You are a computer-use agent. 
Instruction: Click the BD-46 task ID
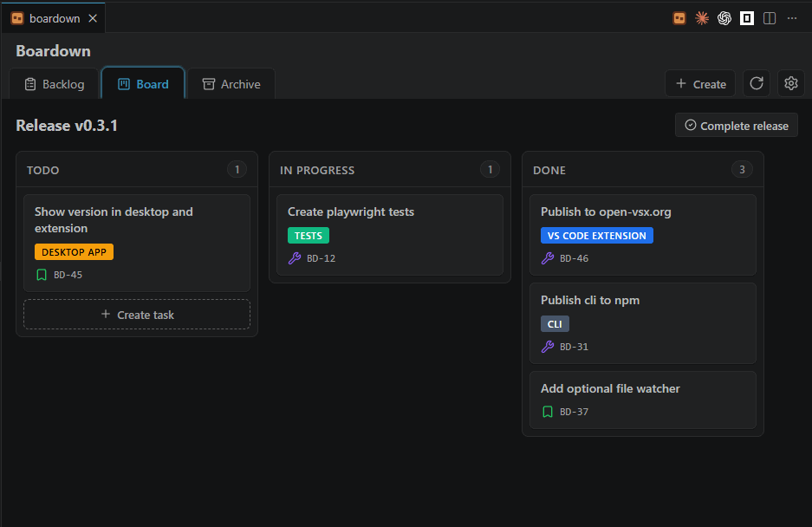coord(575,258)
